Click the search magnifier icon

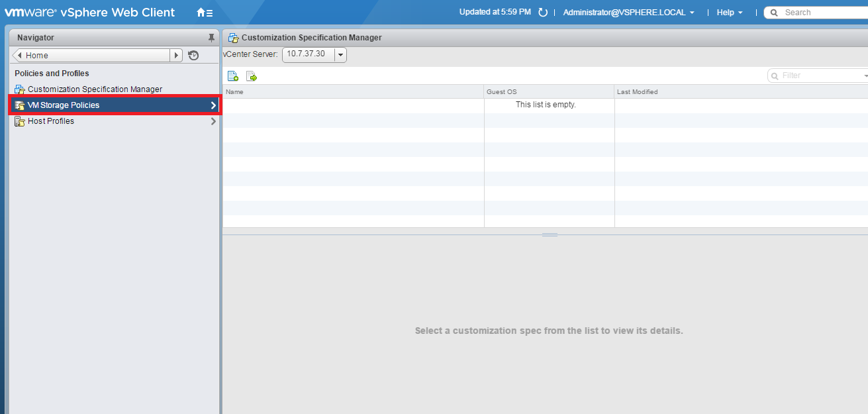tap(774, 13)
